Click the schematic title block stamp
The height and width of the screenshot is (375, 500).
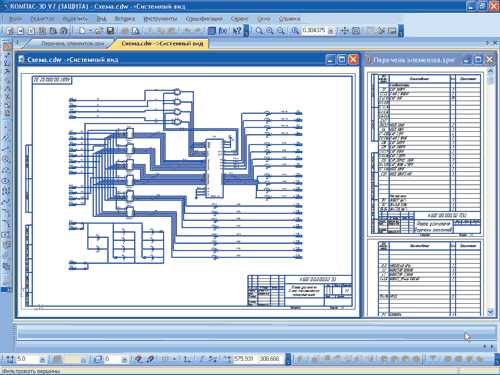click(x=300, y=290)
